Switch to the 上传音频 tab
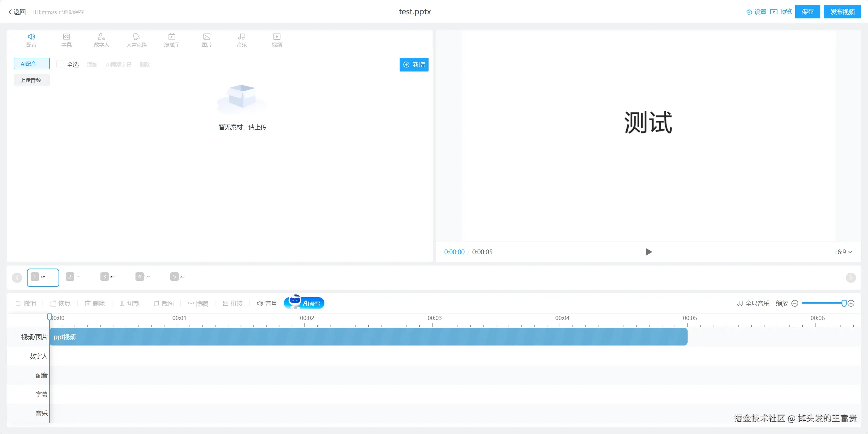This screenshot has width=868, height=434. click(32, 80)
